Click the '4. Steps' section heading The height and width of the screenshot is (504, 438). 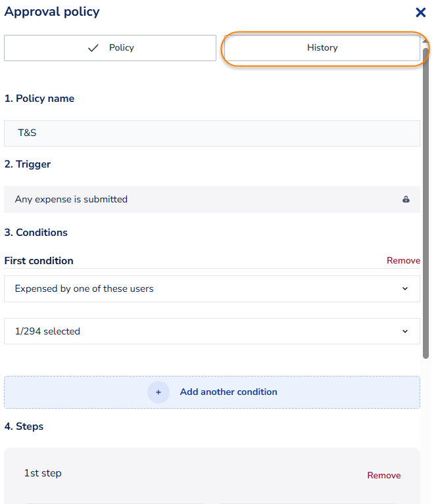pyautogui.click(x=24, y=426)
